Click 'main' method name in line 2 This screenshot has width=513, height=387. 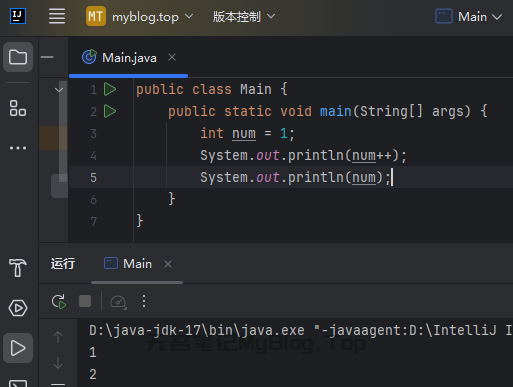click(x=336, y=111)
